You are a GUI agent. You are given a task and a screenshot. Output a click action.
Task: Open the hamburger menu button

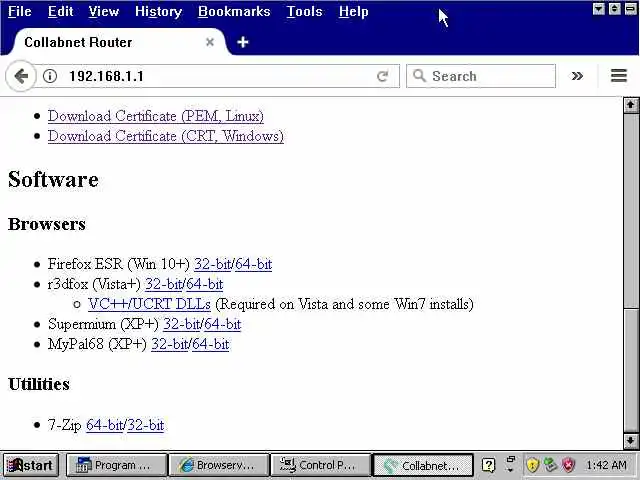619,76
